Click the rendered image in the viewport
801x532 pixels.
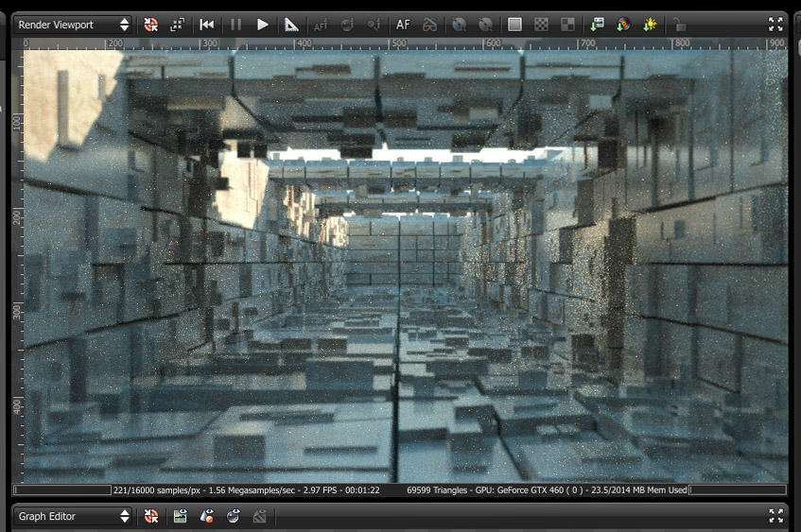(406, 266)
